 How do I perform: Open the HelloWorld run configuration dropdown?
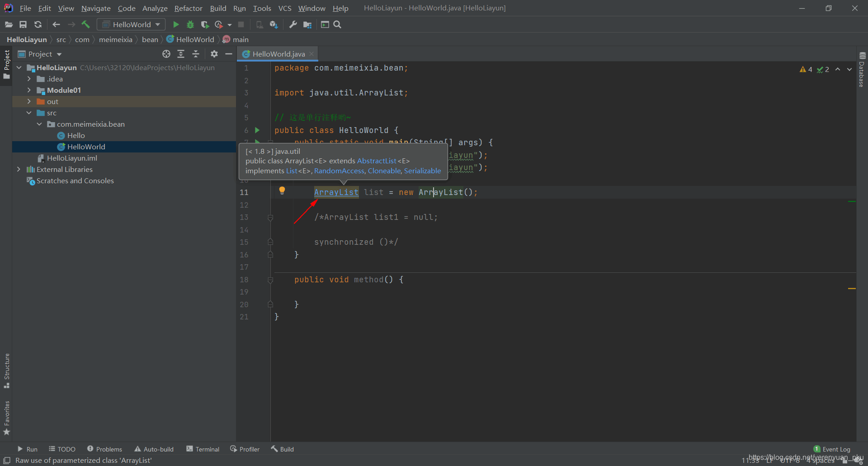[132, 24]
